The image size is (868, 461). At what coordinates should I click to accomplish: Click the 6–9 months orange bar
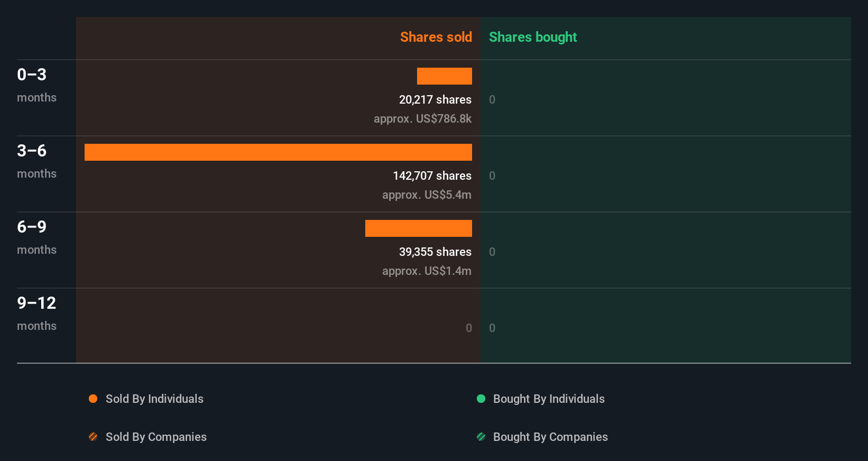(419, 228)
